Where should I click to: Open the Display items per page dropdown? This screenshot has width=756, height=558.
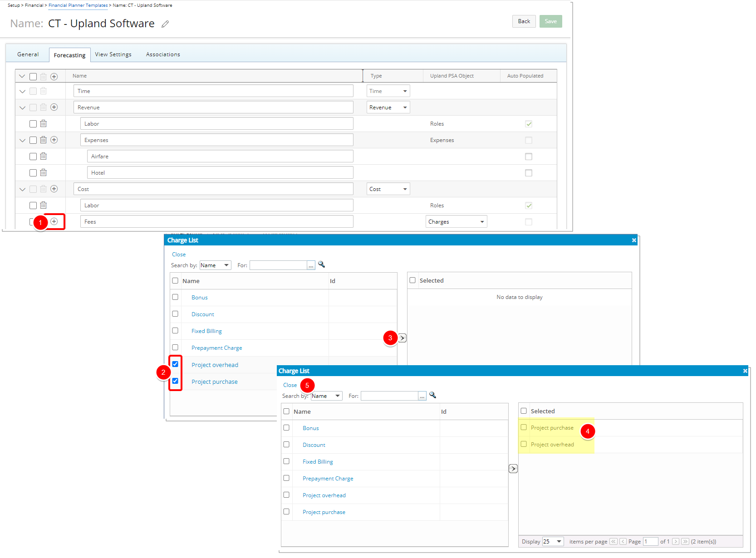[553, 542]
